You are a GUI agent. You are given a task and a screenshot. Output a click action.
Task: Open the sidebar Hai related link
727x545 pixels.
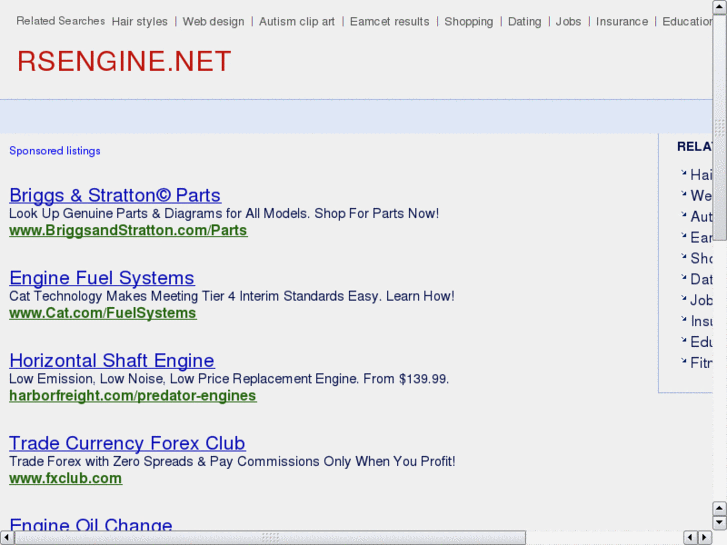click(701, 175)
